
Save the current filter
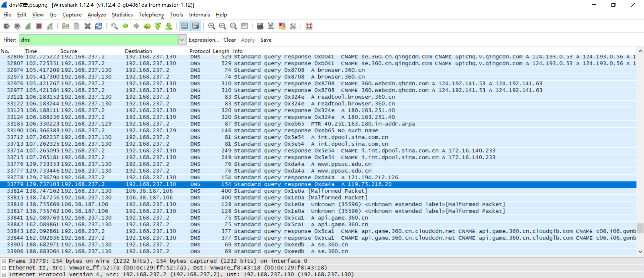[x=266, y=40]
